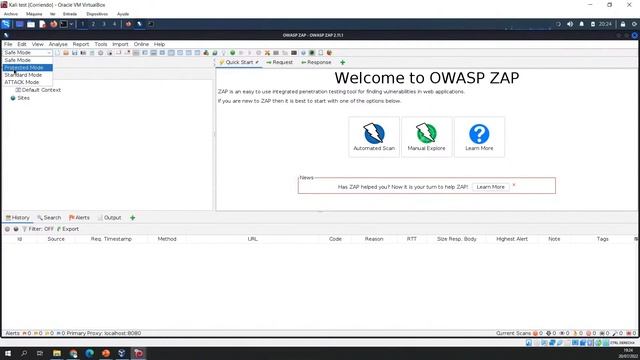The width and height of the screenshot is (640, 360).
Task: Click the Export button in History
Action: click(x=68, y=229)
